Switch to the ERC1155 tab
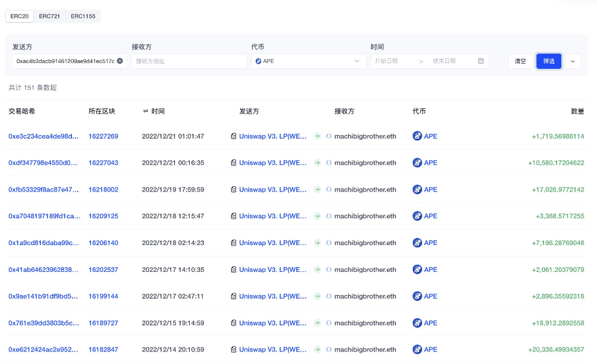 click(x=83, y=16)
